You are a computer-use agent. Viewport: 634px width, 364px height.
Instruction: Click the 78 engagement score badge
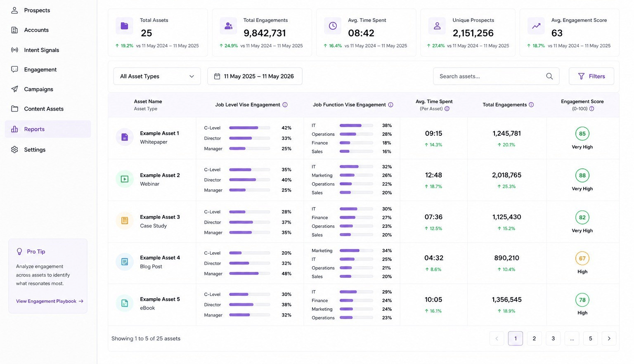pos(582,300)
